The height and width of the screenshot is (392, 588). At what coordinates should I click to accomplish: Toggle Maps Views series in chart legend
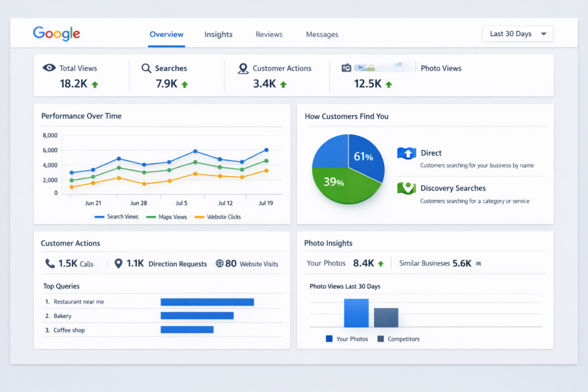[167, 217]
